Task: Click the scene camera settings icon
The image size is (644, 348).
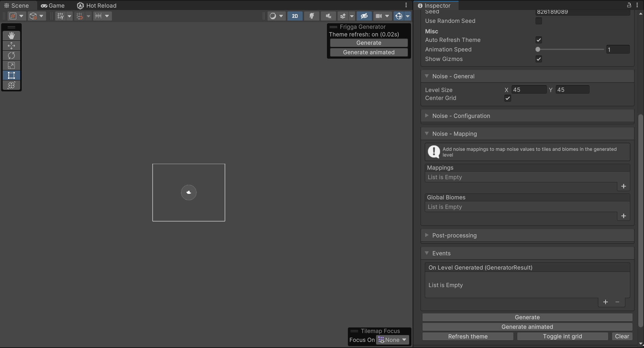Action: pyautogui.click(x=379, y=16)
